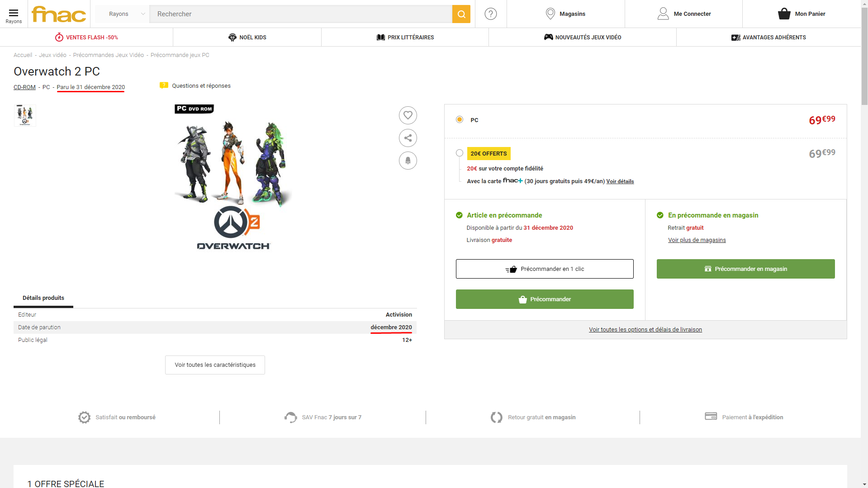The width and height of the screenshot is (868, 488).
Task: Open Voir détails link for Fnac+ card
Action: pyautogui.click(x=620, y=181)
